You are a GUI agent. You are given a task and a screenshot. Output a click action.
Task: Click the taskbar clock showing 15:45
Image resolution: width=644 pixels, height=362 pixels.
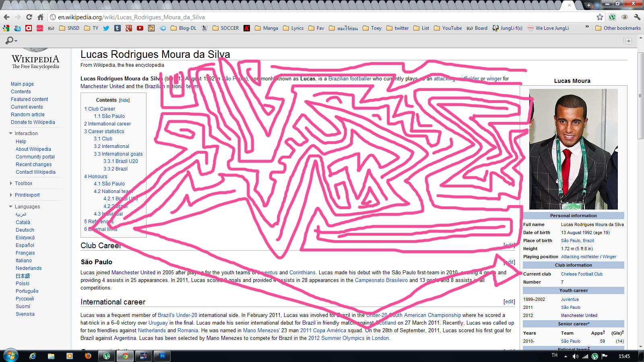point(624,356)
